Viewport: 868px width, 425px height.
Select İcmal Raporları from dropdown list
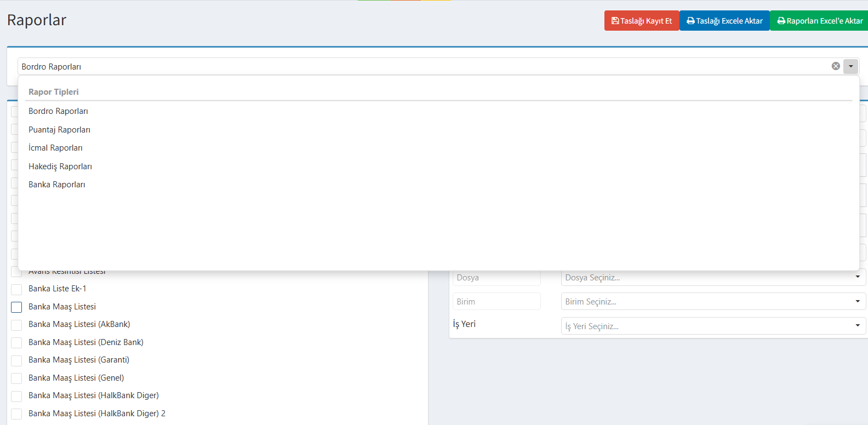[55, 148]
